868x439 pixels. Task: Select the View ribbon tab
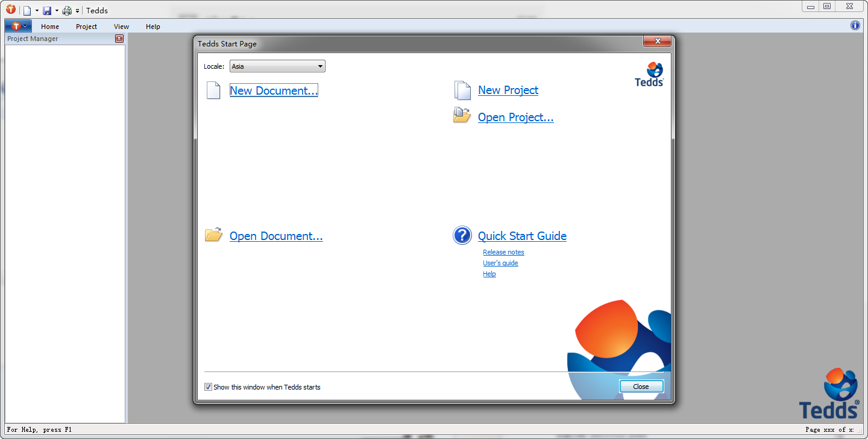121,27
